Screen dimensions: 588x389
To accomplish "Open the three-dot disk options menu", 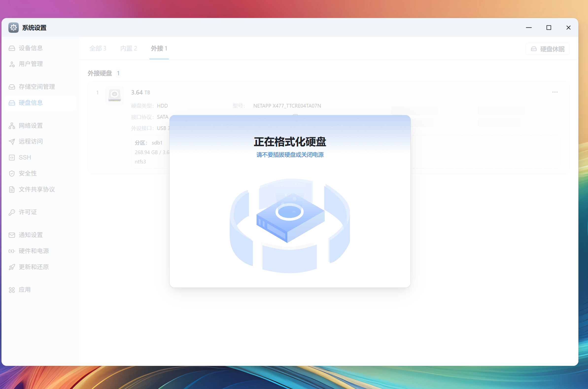I will tap(555, 92).
